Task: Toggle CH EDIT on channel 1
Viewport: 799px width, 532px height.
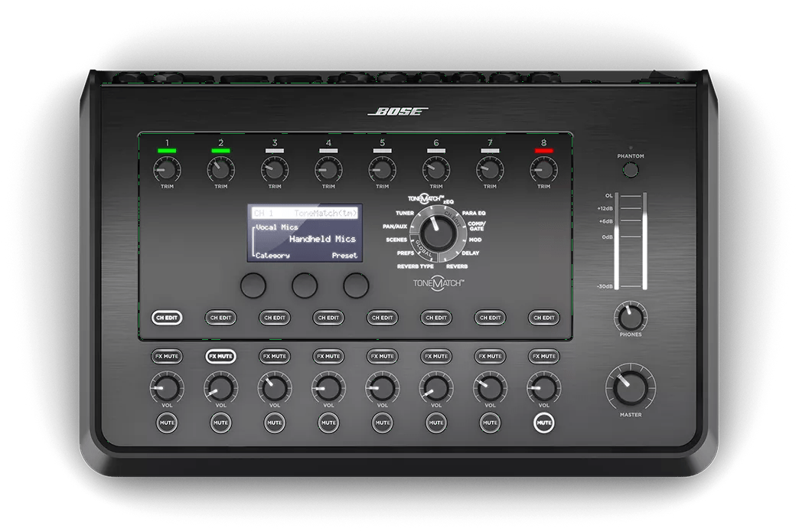Action: tap(167, 318)
